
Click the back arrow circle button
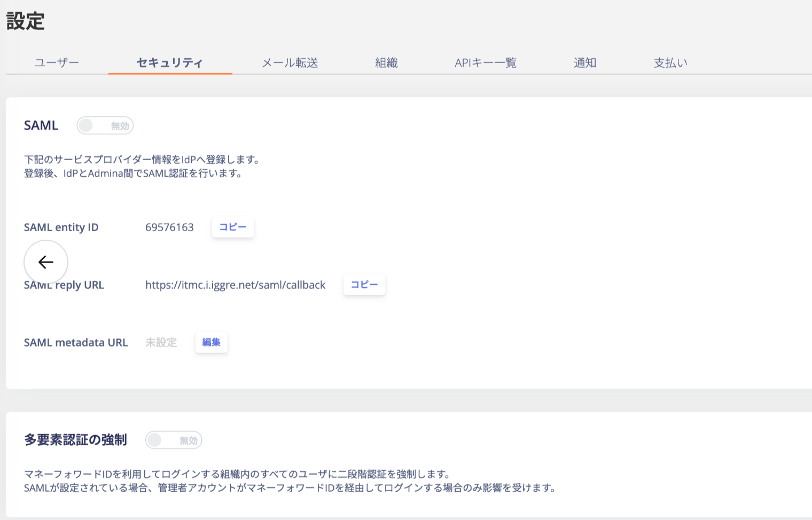[46, 262]
